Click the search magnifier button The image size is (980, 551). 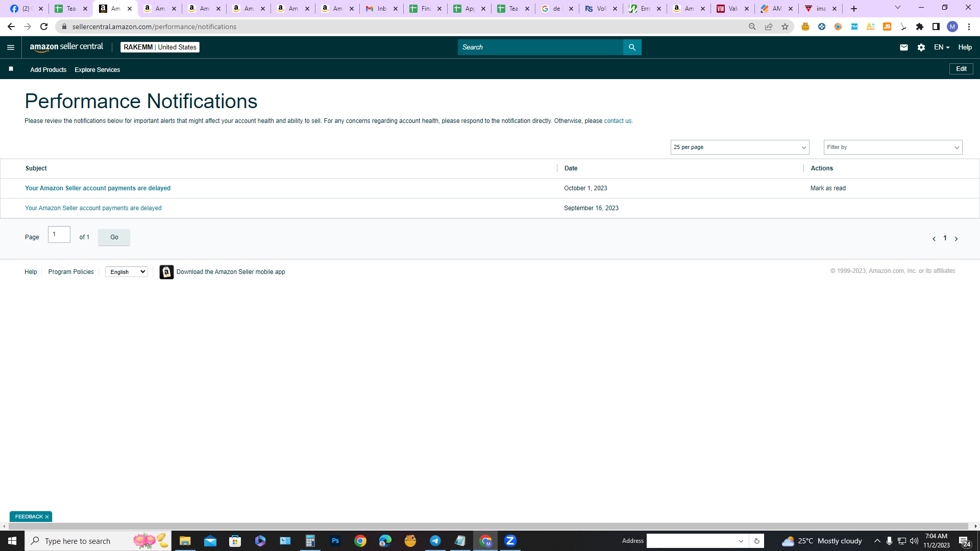[632, 47]
